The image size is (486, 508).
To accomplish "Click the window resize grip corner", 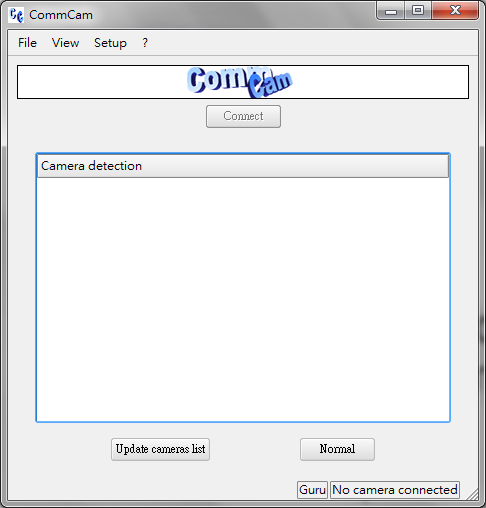I will pyautogui.click(x=473, y=494).
